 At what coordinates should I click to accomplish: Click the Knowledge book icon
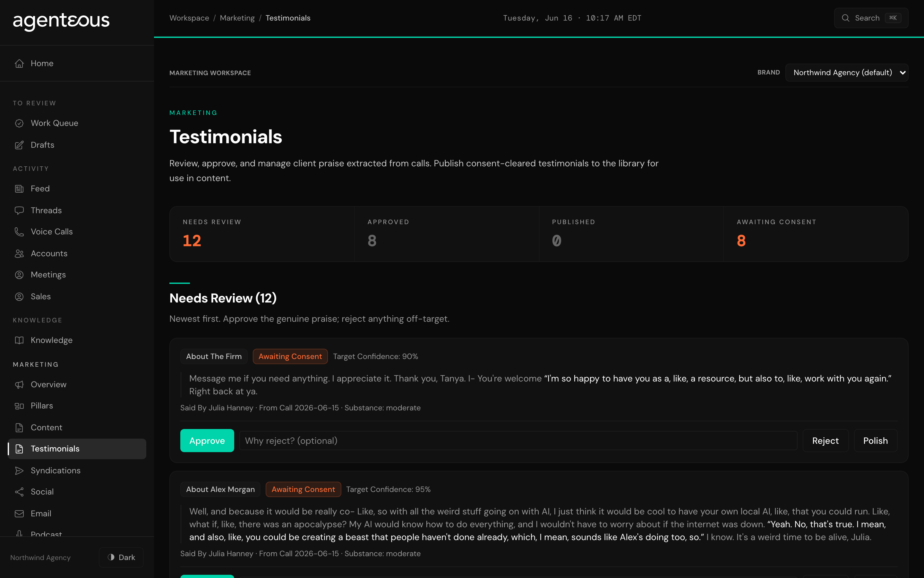tap(19, 340)
